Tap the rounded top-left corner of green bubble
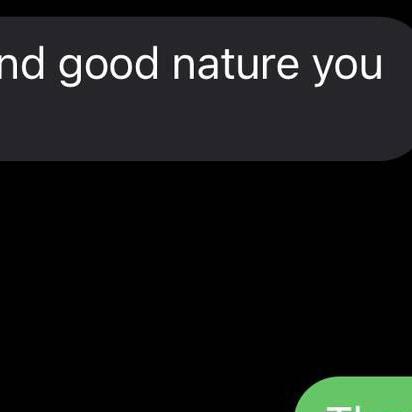This screenshot has width=412, height=412. 308,390
